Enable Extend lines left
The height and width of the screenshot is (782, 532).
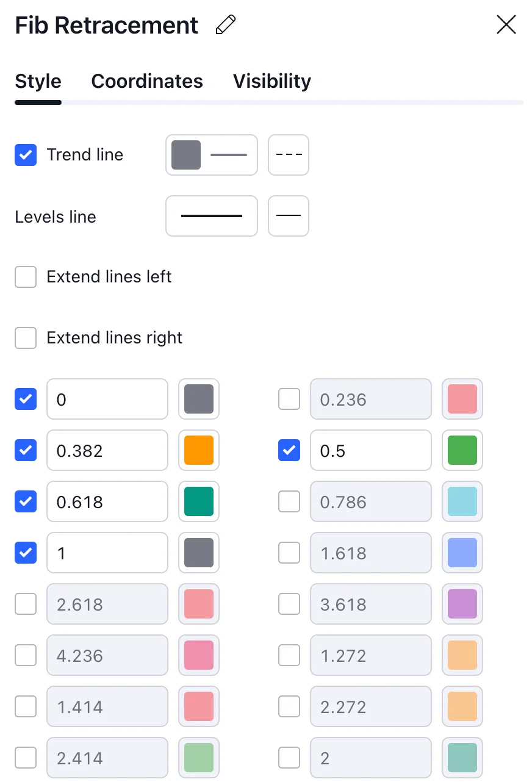(x=26, y=277)
